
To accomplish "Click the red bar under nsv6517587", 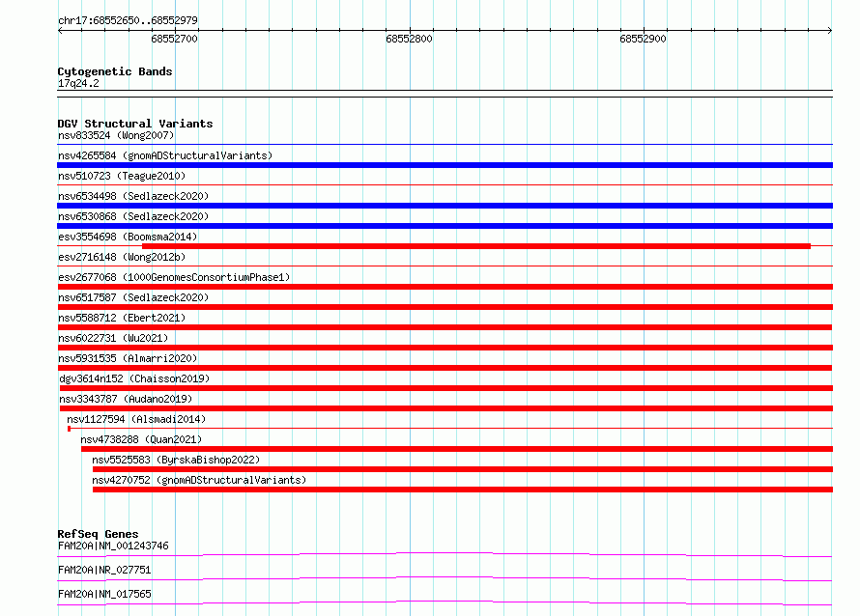I will click(x=444, y=307).
